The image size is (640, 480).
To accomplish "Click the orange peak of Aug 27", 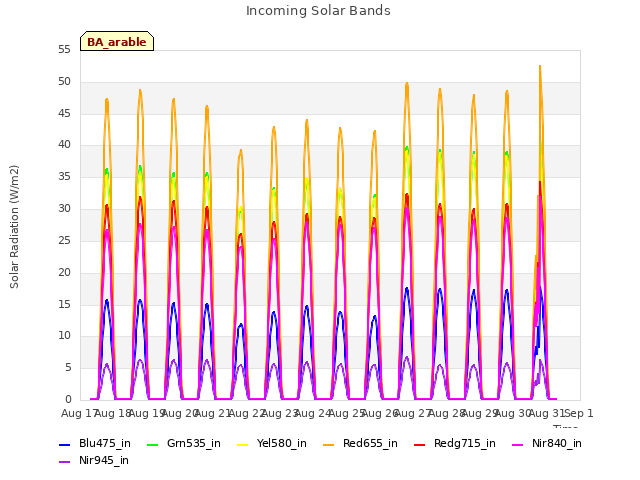I will [x=407, y=84].
